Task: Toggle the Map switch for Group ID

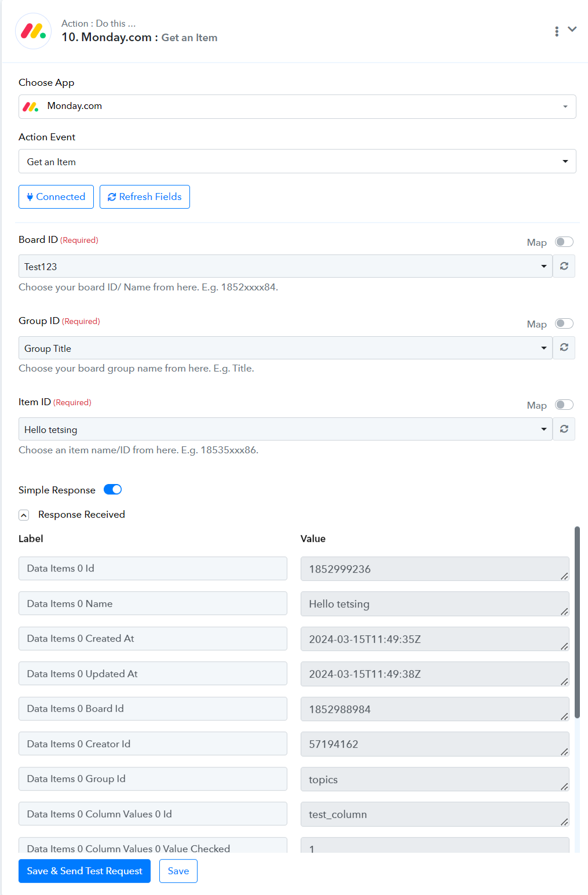Action: [x=564, y=323]
